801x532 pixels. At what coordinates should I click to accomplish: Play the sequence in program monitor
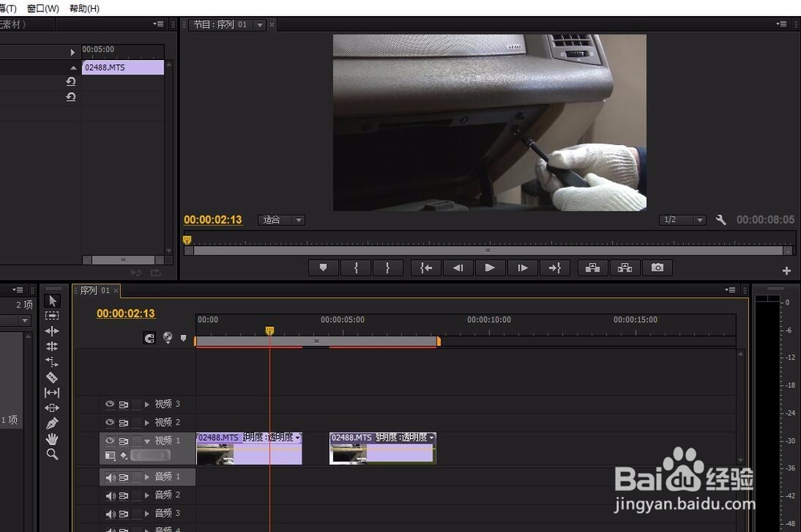490,268
